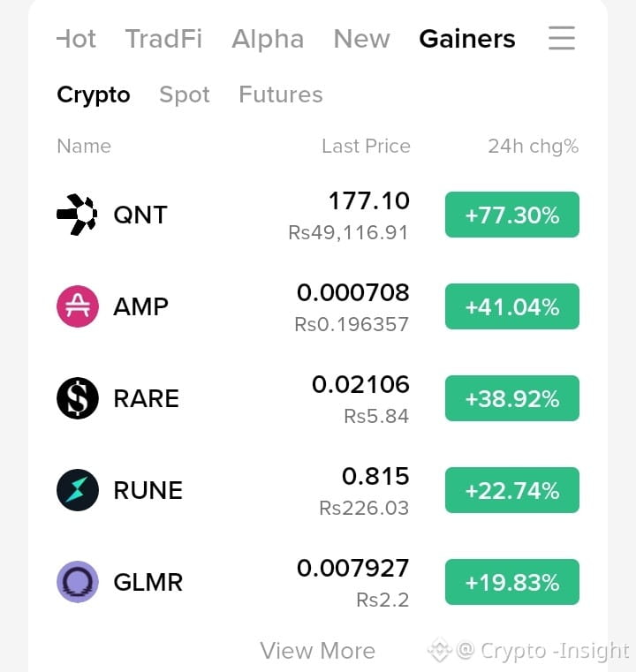
Task: Select the Gainers tab
Action: pos(467,39)
